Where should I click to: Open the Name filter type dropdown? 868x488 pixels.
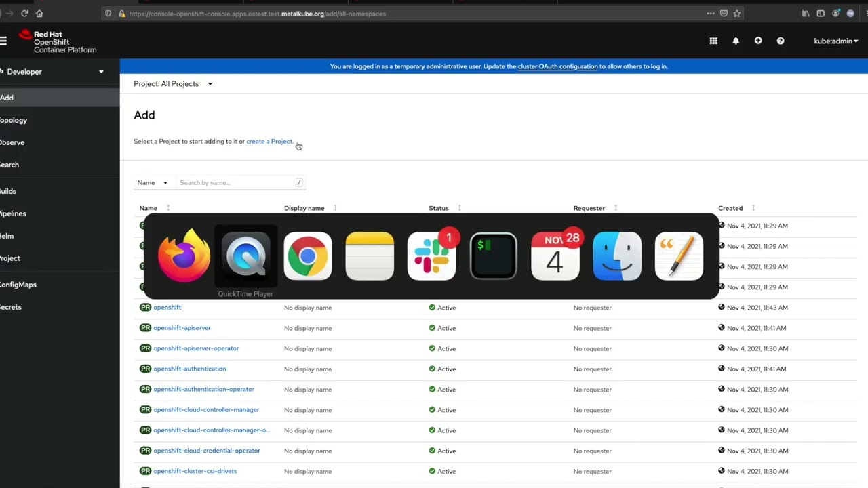(x=152, y=182)
